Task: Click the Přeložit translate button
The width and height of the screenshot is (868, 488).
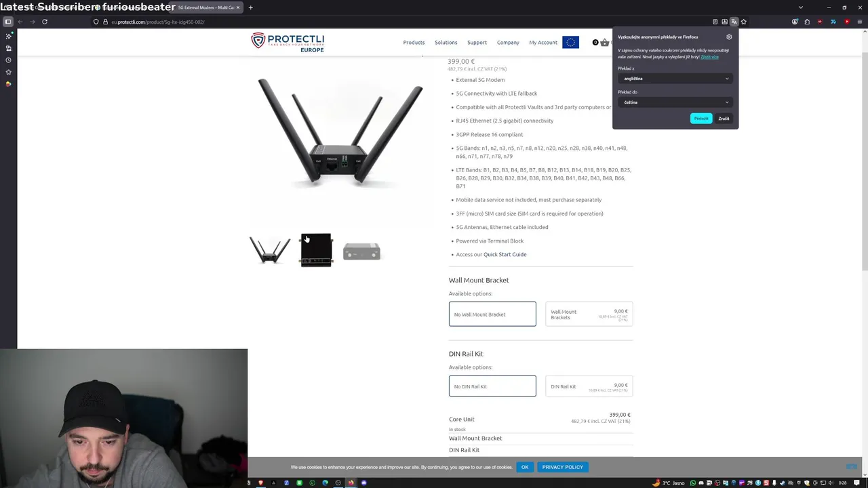Action: (701, 119)
